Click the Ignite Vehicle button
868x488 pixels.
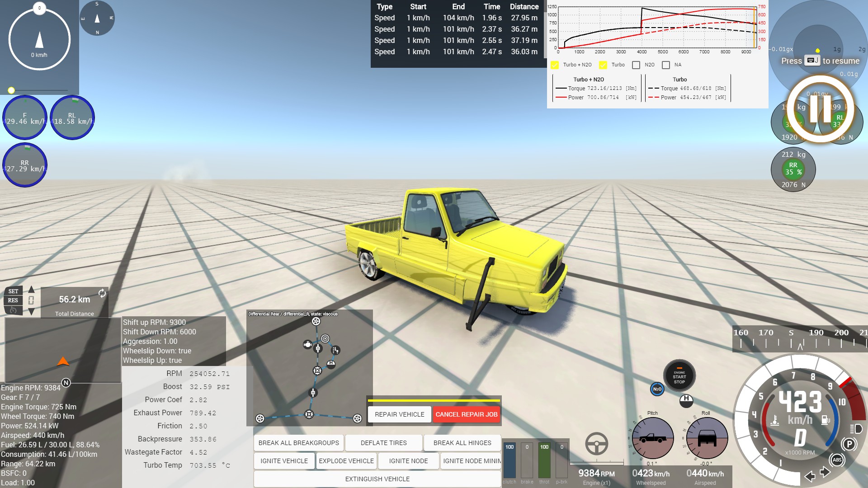tap(284, 461)
